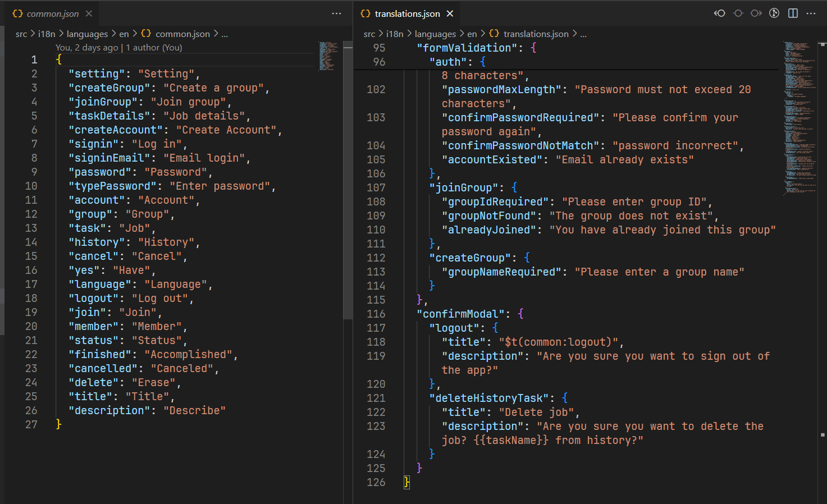Click the middle commit circle revision icon
Image resolution: width=827 pixels, height=504 pixels.
(x=738, y=13)
